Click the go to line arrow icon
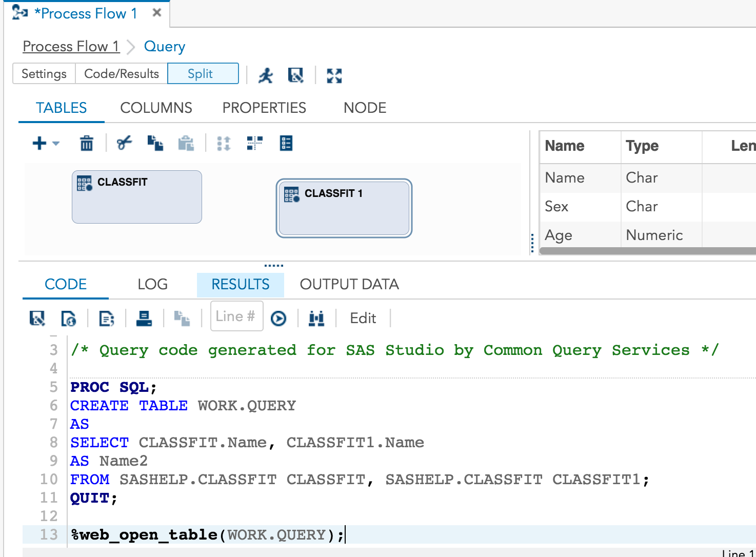756x557 pixels. click(x=278, y=319)
